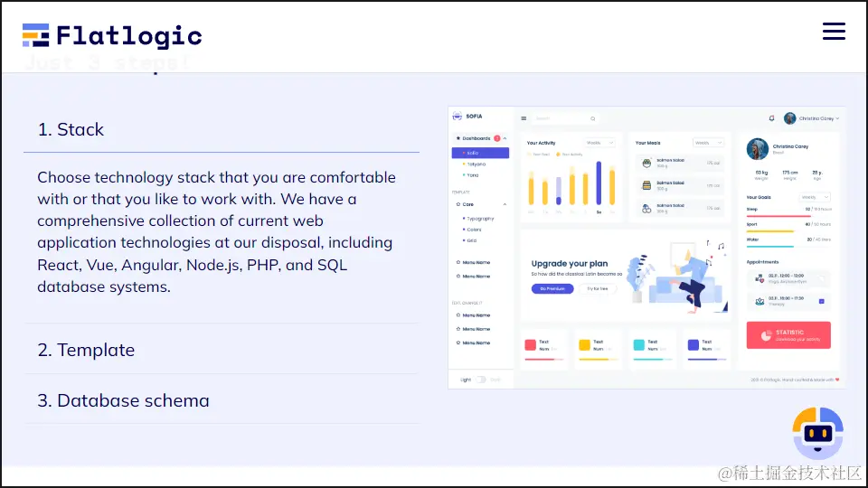This screenshot has height=488, width=868.
Task: Click the tall blue bar in activity chart
Action: [x=599, y=183]
